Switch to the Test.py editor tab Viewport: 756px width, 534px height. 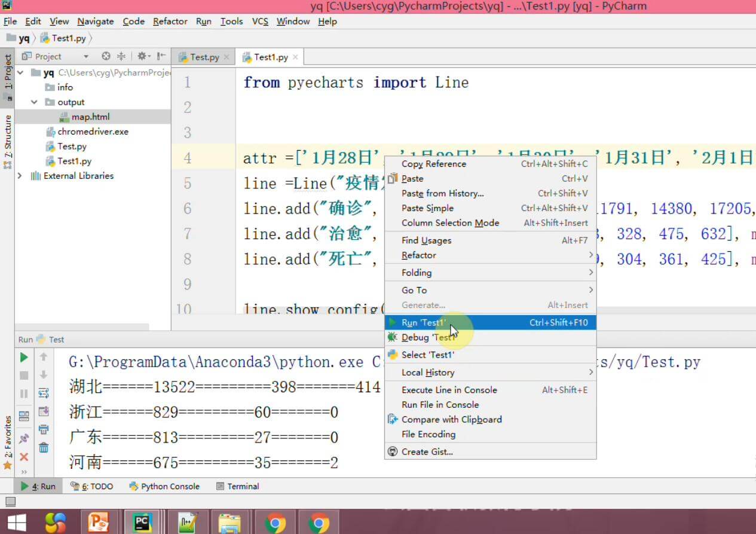(204, 57)
